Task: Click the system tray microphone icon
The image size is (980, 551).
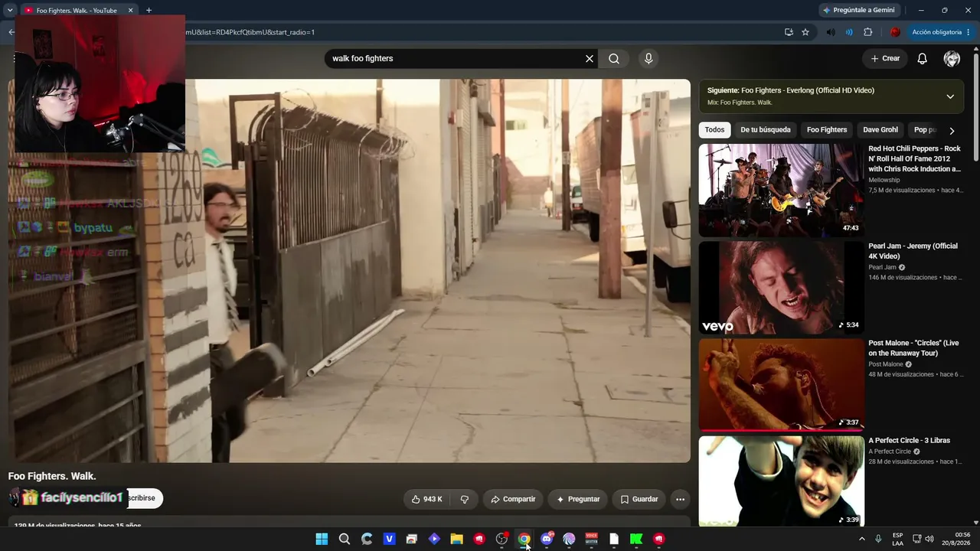Action: 878,540
